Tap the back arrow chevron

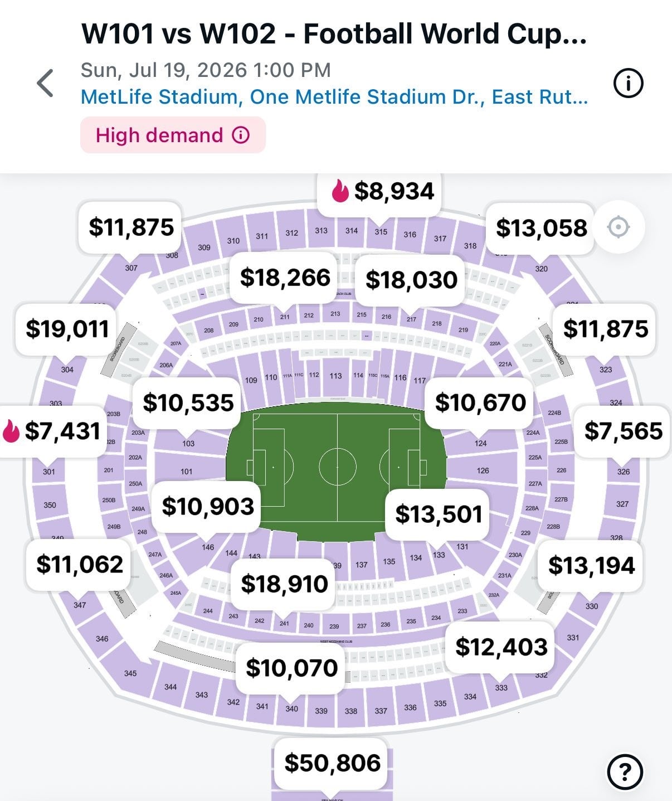[x=45, y=84]
